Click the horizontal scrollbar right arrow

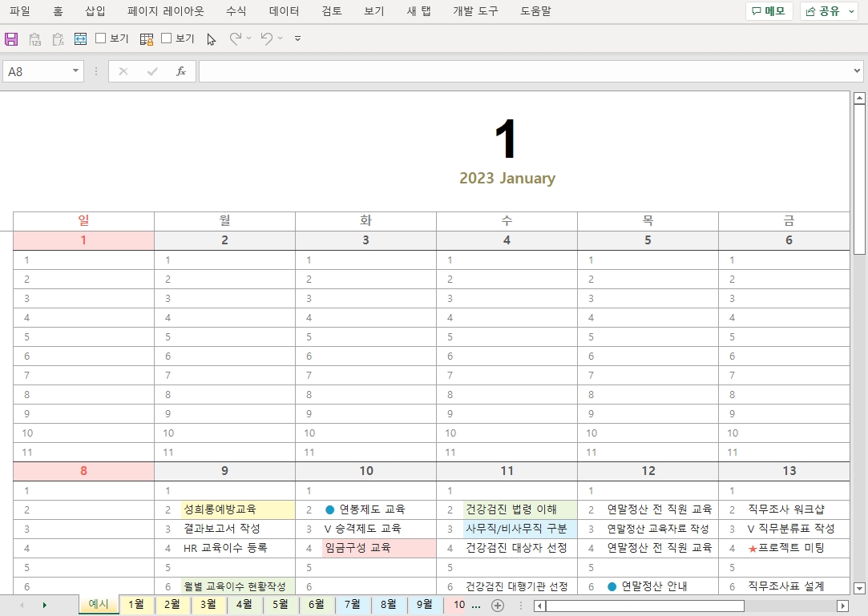click(842, 606)
